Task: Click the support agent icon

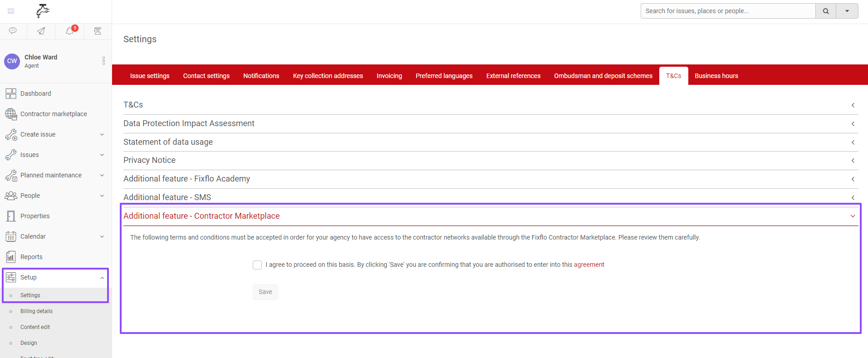Action: click(x=98, y=31)
